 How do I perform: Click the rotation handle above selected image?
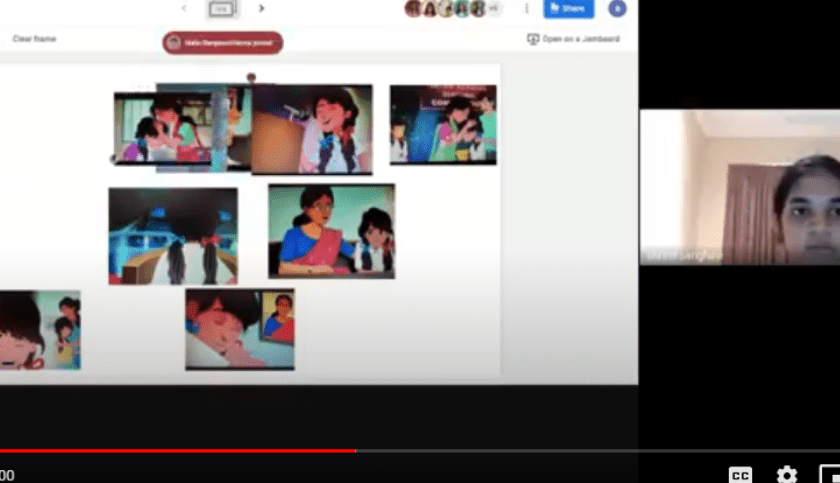pos(251,77)
